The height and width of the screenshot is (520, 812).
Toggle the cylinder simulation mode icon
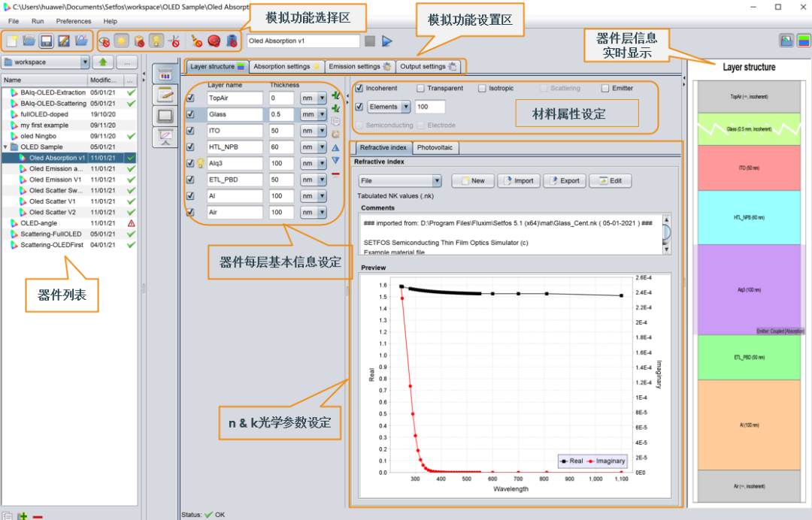click(139, 41)
